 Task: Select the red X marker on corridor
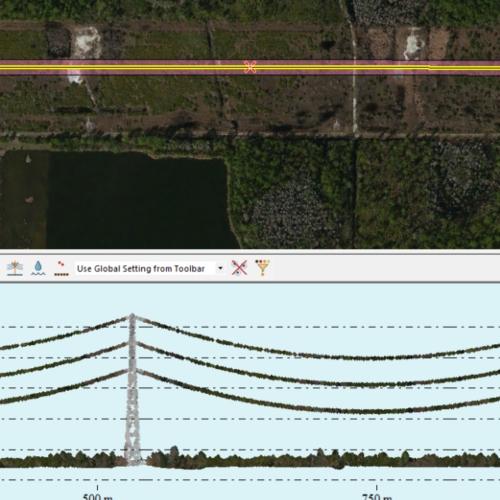click(x=250, y=67)
